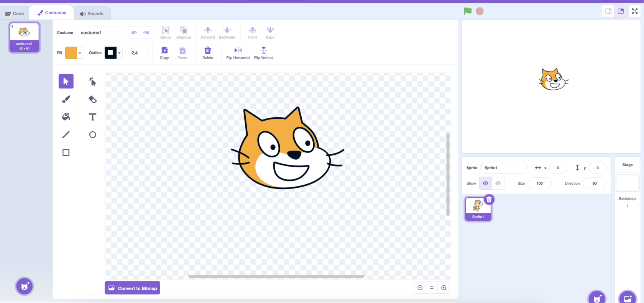The height and width of the screenshot is (303, 644).
Task: Move selection Forward one layer
Action: pyautogui.click(x=208, y=33)
